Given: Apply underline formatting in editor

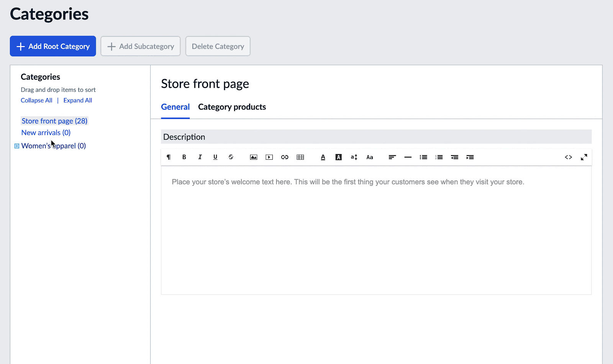Looking at the screenshot, I should pyautogui.click(x=215, y=157).
